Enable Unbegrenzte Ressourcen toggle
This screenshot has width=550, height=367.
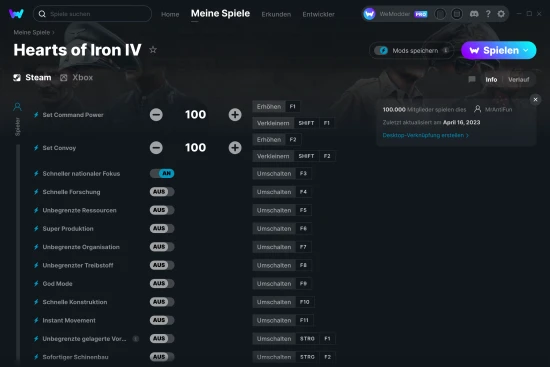click(x=162, y=210)
